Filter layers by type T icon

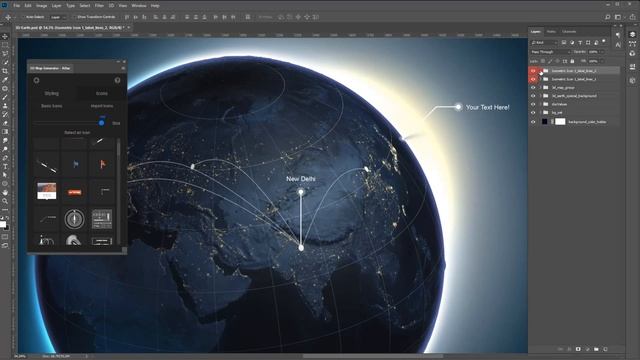click(580, 42)
